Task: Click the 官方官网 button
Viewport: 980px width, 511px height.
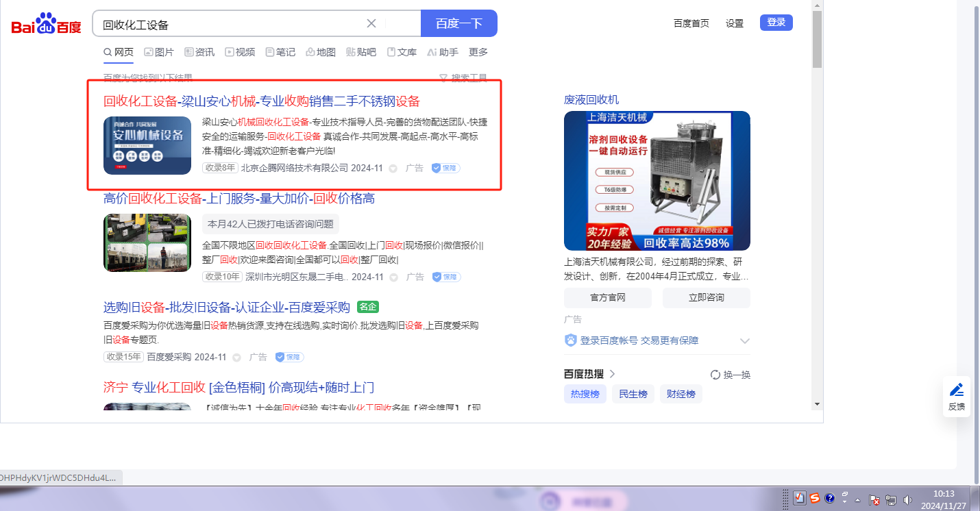Action: [608, 298]
